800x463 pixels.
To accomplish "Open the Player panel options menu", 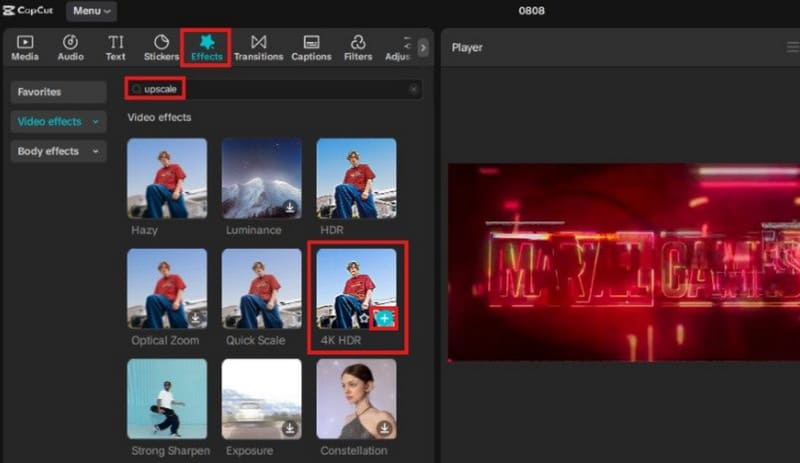I will pyautogui.click(x=793, y=47).
